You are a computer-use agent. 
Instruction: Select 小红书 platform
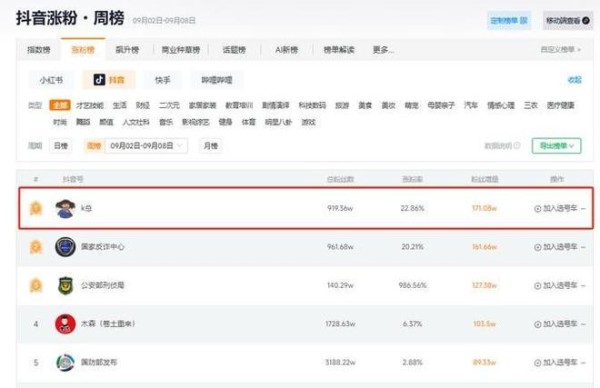tap(51, 80)
